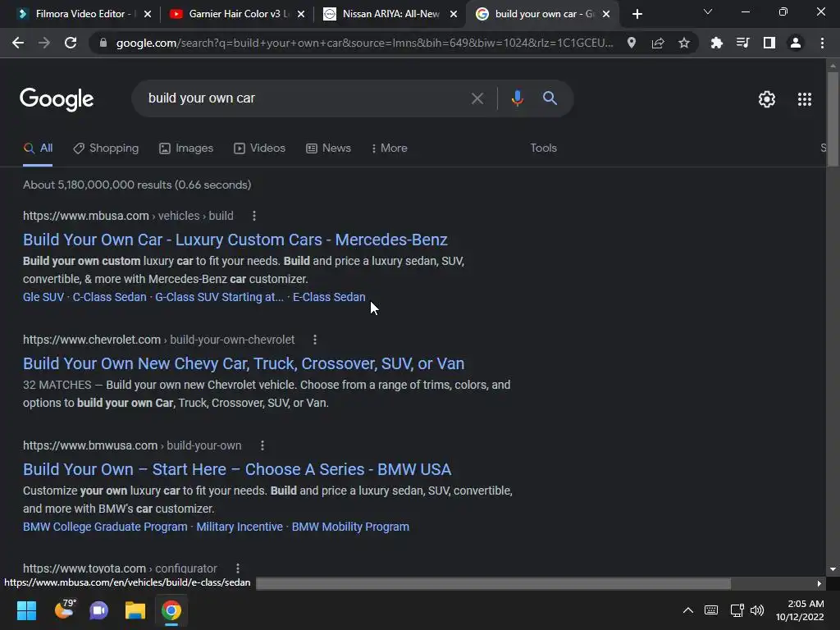840x630 pixels.
Task: Click inside the Google search input field
Action: click(305, 98)
